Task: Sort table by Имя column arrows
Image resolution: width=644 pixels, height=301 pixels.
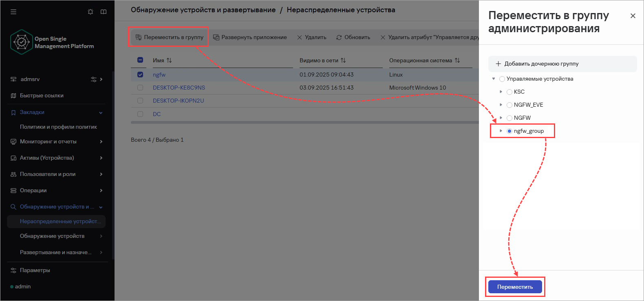Action: coord(169,60)
